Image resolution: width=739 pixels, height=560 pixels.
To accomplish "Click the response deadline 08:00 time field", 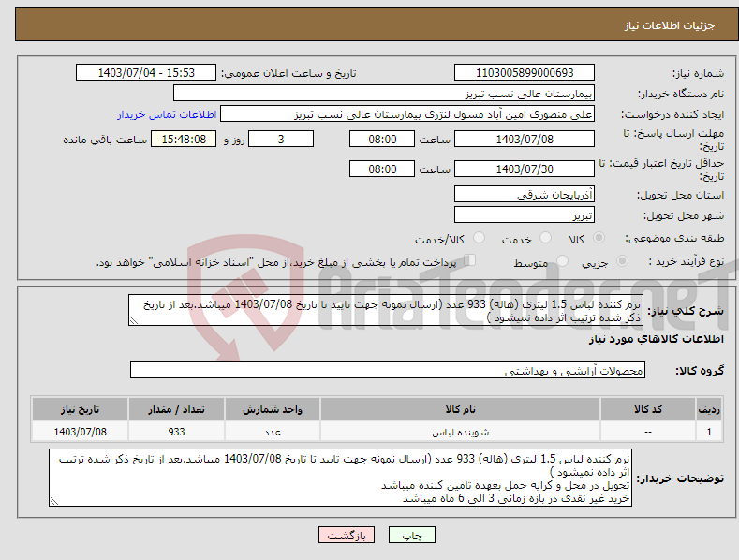I will pyautogui.click(x=382, y=139).
